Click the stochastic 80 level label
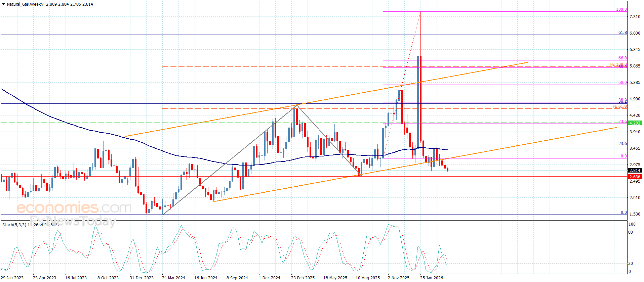 pos(630,232)
